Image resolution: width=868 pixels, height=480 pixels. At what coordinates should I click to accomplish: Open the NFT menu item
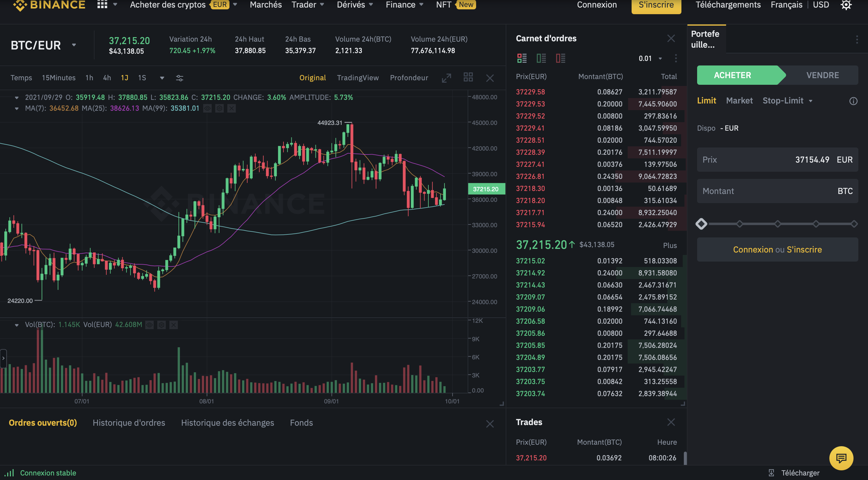[x=456, y=5]
